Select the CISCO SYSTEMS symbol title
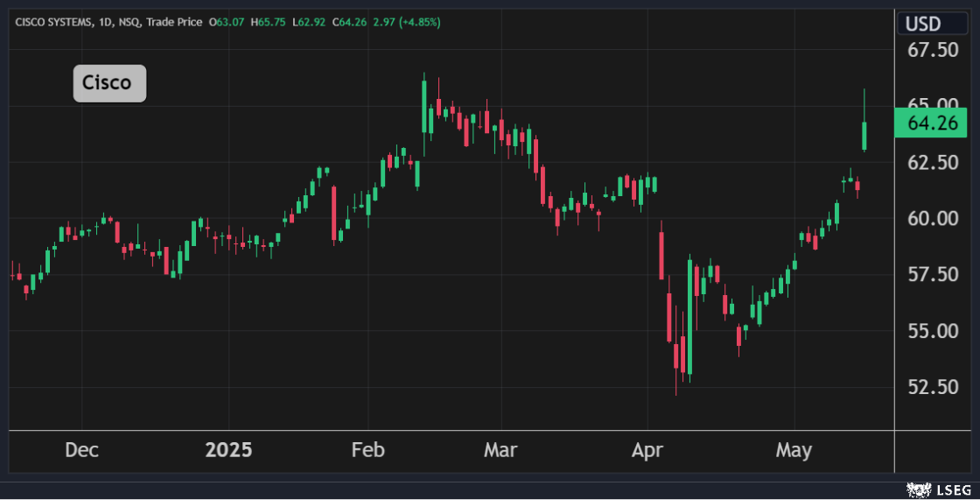 (52, 22)
